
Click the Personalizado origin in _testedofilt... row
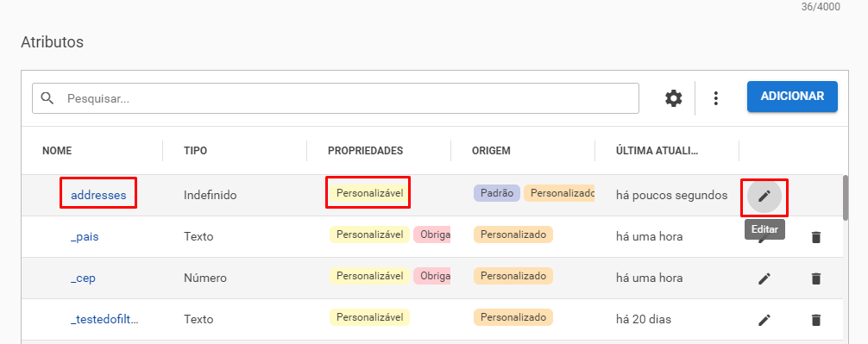(513, 317)
